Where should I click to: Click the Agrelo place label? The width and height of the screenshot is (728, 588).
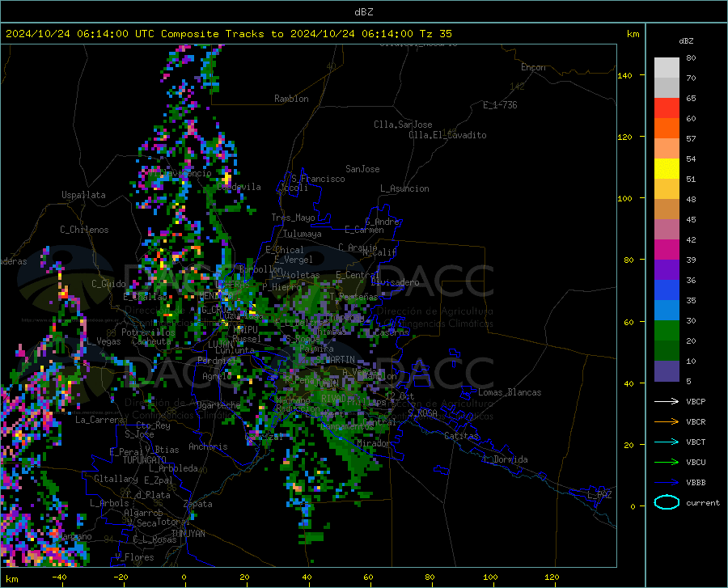coord(217,376)
